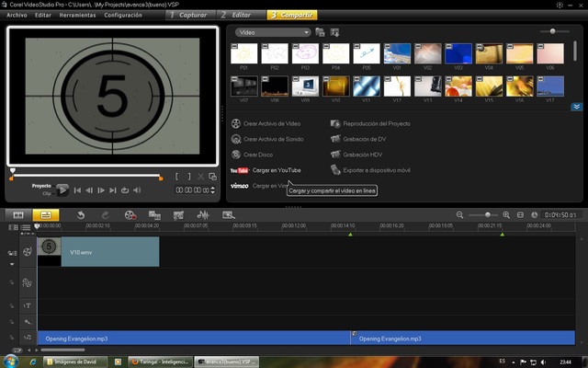Step back one frame with Previous Frame
Image resolution: width=588 pixels, height=368 pixels.
click(x=89, y=190)
